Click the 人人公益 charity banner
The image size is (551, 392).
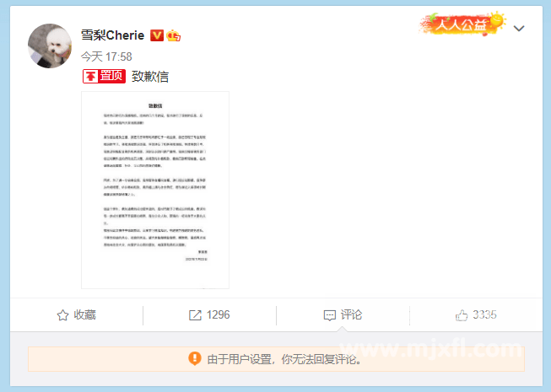tap(462, 24)
